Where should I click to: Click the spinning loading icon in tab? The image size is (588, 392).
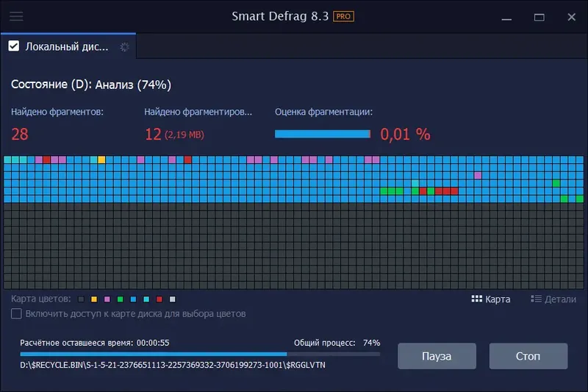click(x=124, y=47)
